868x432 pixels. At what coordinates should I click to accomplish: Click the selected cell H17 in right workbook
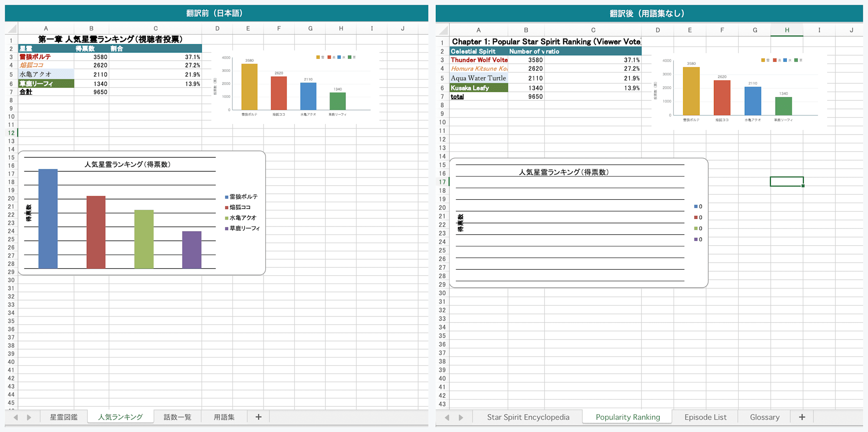click(x=787, y=181)
